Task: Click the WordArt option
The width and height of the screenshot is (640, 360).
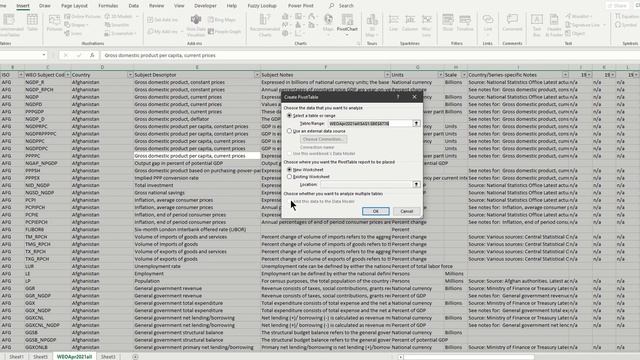Action: (579, 16)
